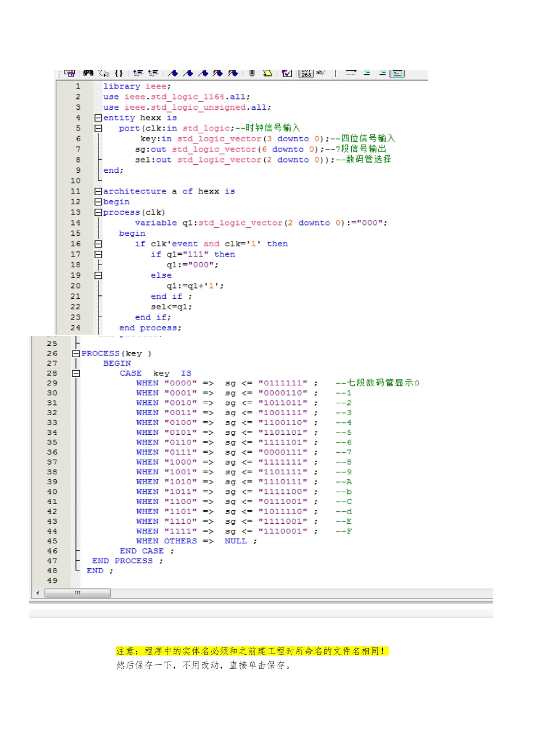Click the paperclip insert file icon
534x756 pixels.
pyautogui.click(x=252, y=73)
